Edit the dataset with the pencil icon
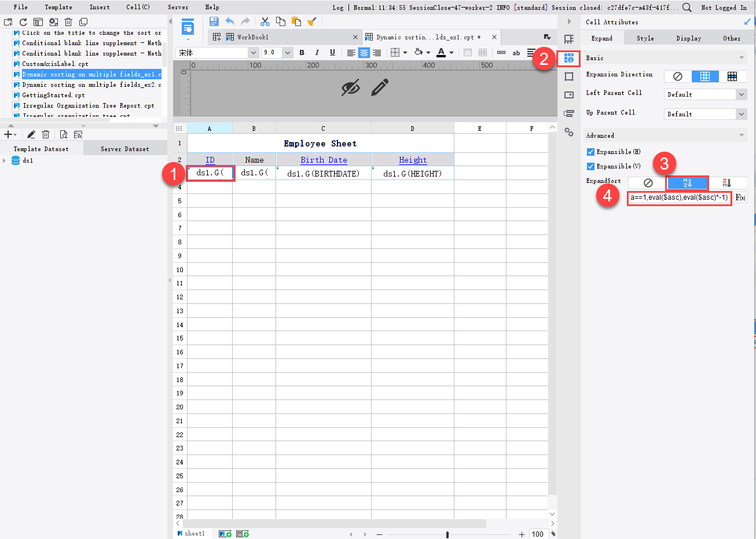 [x=31, y=134]
